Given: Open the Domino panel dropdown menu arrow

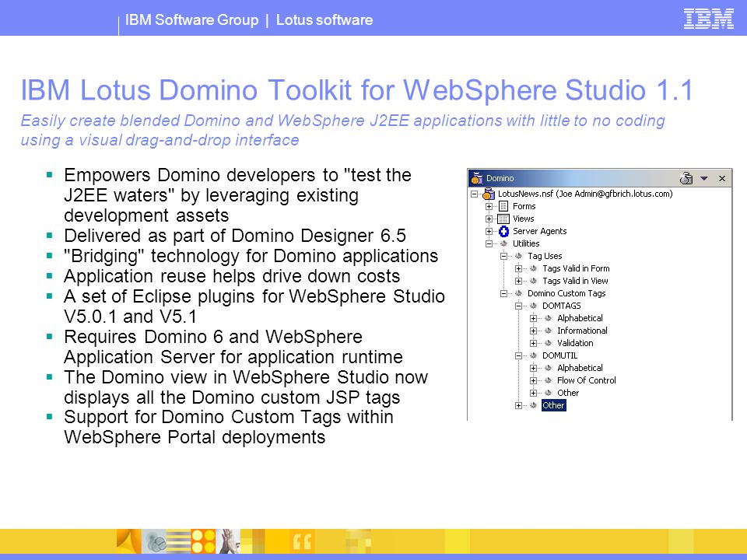Looking at the screenshot, I should [704, 179].
